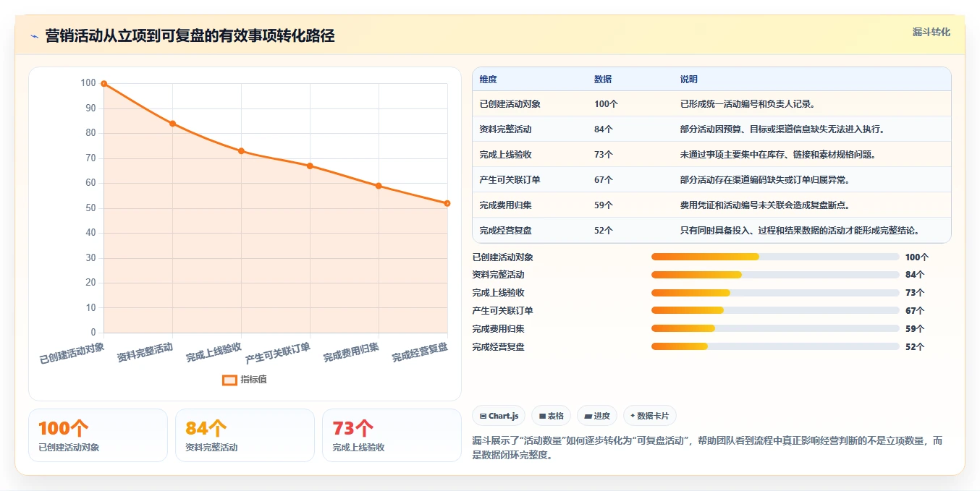This screenshot has height=491, width=980.
Task: Toggle the 指标值 legend swatch
Action: point(229,380)
